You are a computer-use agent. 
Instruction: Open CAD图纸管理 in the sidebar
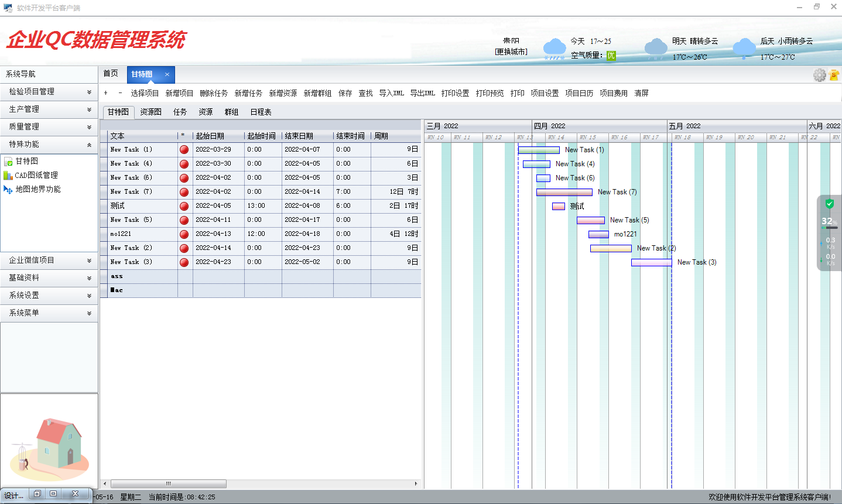(x=36, y=175)
